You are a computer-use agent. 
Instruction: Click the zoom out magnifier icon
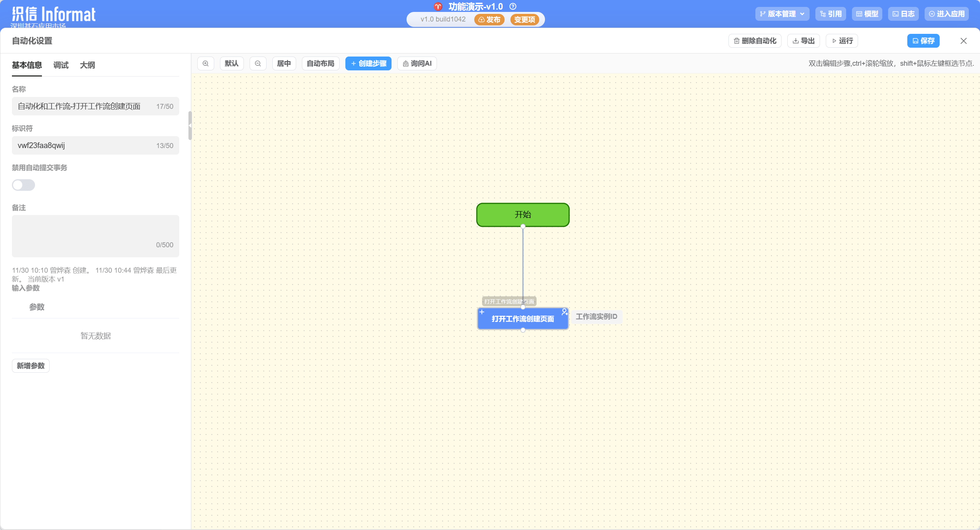[x=258, y=63]
